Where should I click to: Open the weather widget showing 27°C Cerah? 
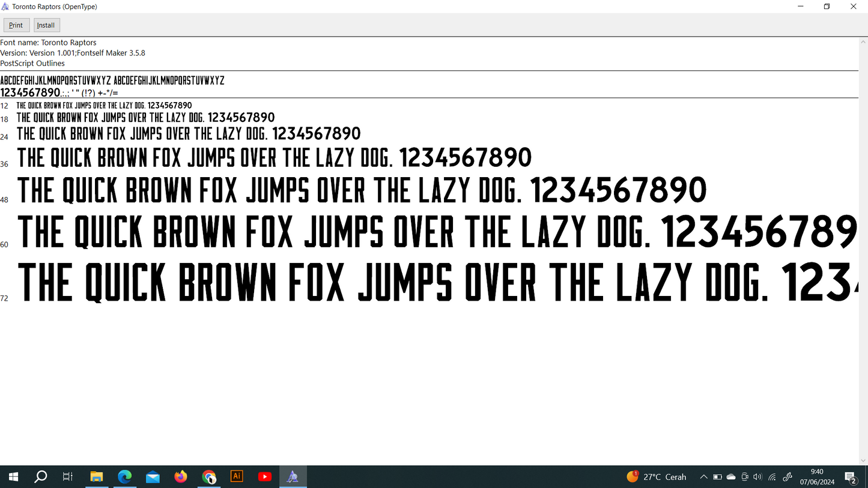(657, 477)
